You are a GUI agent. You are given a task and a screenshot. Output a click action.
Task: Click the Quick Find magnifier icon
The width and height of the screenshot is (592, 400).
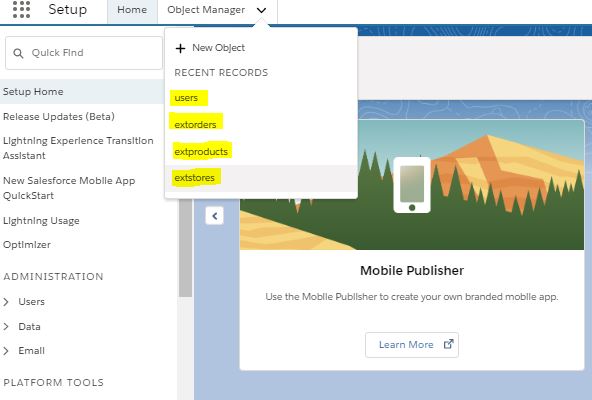[x=18, y=53]
